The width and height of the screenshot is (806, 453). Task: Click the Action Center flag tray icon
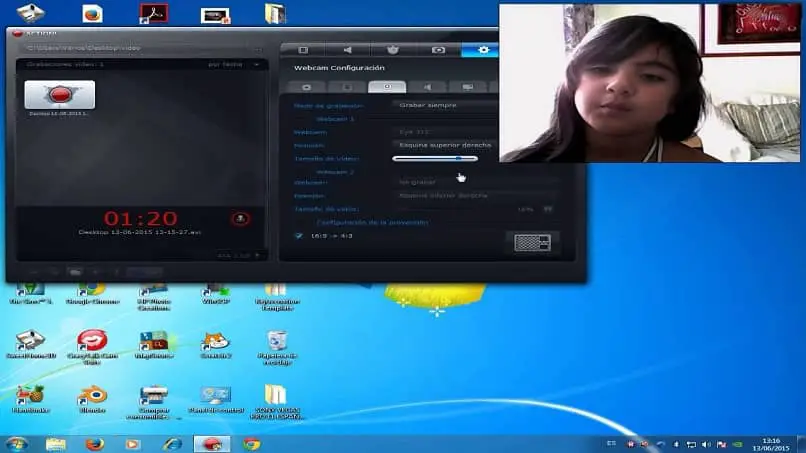(x=721, y=444)
